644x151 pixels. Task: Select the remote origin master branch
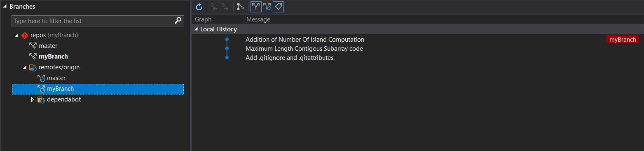point(56,78)
